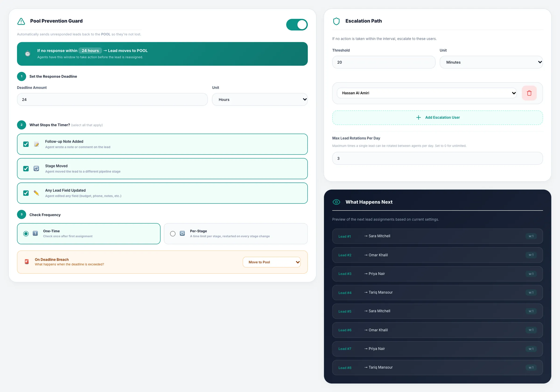Click step 1 circle for Response Deadline
560x392 pixels.
[21, 76]
